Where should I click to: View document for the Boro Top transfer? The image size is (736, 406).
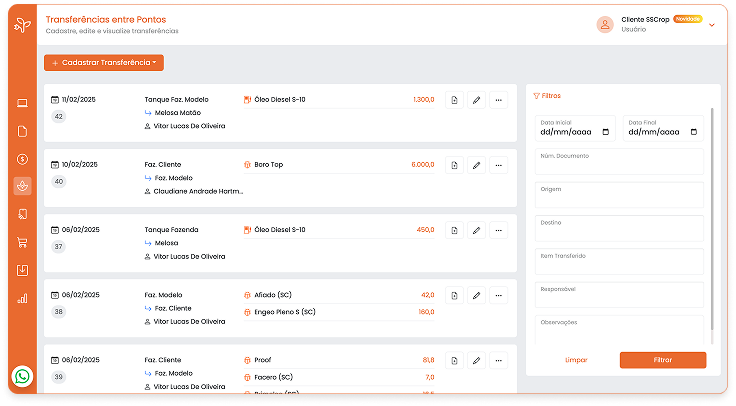[x=454, y=165]
